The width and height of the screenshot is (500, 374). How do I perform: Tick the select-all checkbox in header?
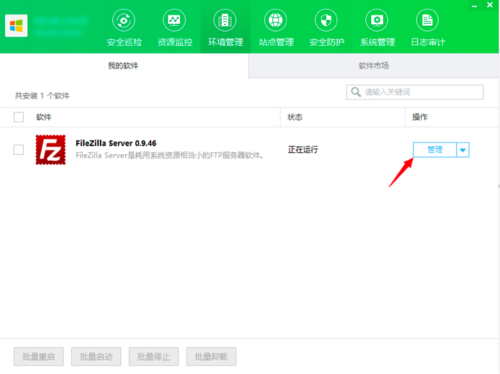coord(19,117)
